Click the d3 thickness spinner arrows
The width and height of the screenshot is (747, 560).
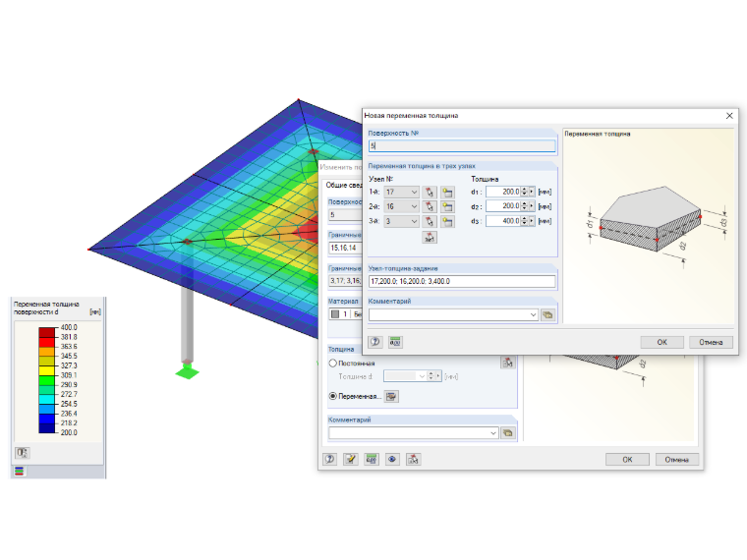(525, 221)
